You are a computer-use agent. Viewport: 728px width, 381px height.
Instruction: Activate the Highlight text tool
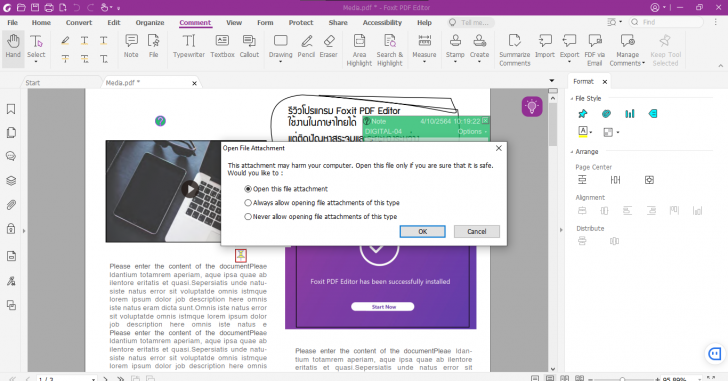click(65, 41)
